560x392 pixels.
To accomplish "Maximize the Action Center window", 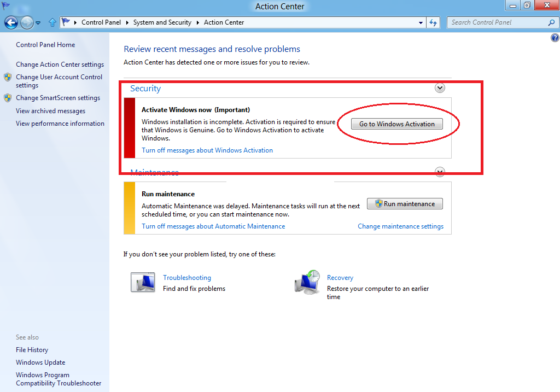I will 527,5.
